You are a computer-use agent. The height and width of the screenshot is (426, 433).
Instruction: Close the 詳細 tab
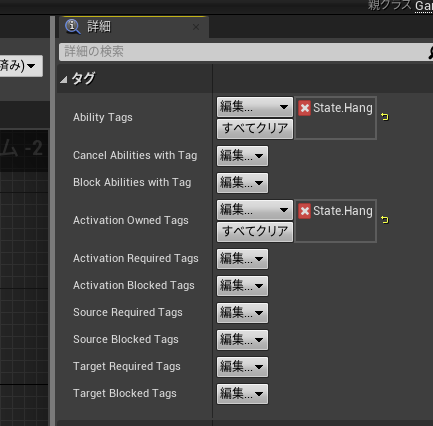pos(196,27)
